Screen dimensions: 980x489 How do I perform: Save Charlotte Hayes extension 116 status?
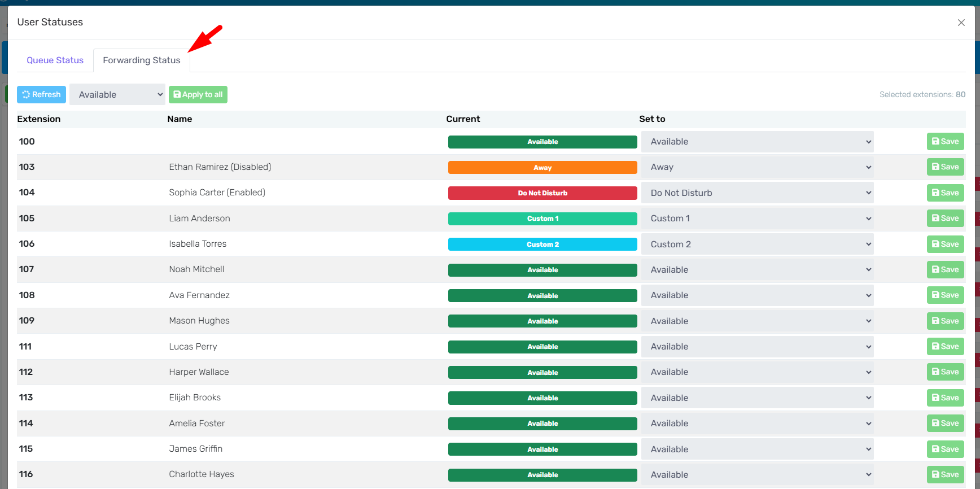tap(945, 475)
